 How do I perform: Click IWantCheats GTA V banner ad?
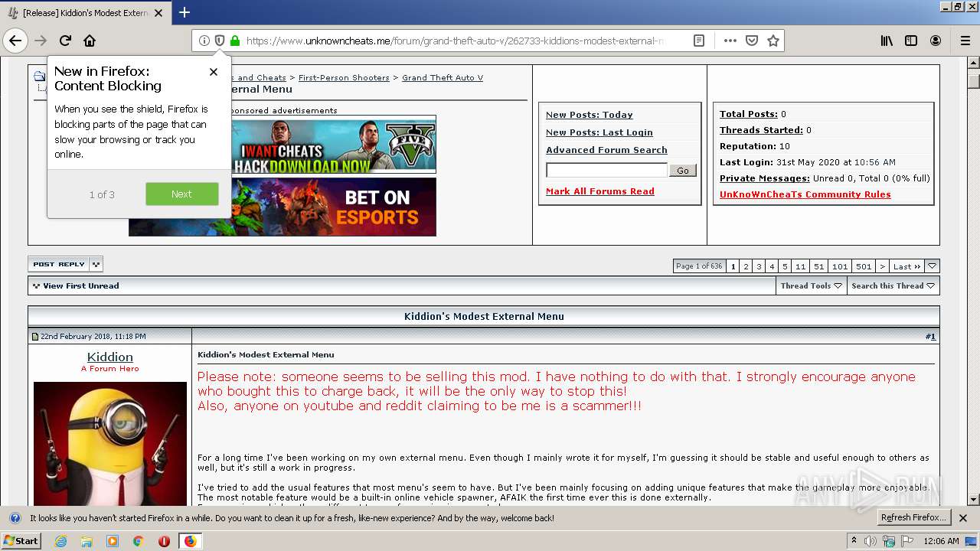click(333, 145)
